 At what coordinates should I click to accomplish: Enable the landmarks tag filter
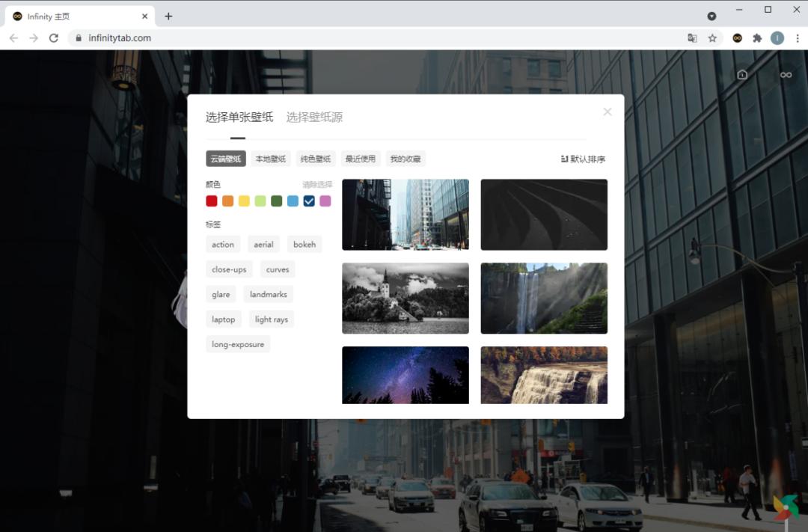tap(268, 294)
